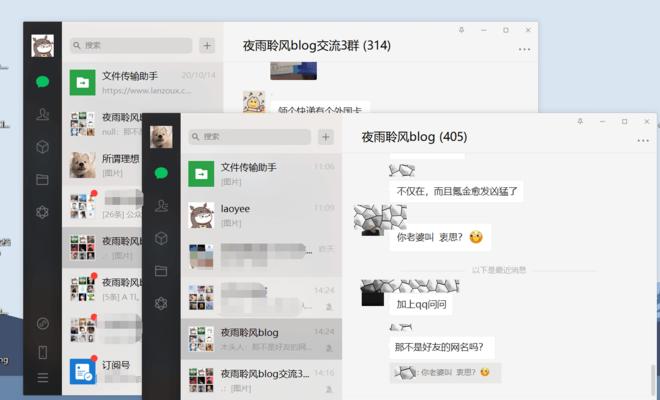This screenshot has width=660, height=400.
Task: Open 所谓理想 chat in back window
Action: coord(102,165)
